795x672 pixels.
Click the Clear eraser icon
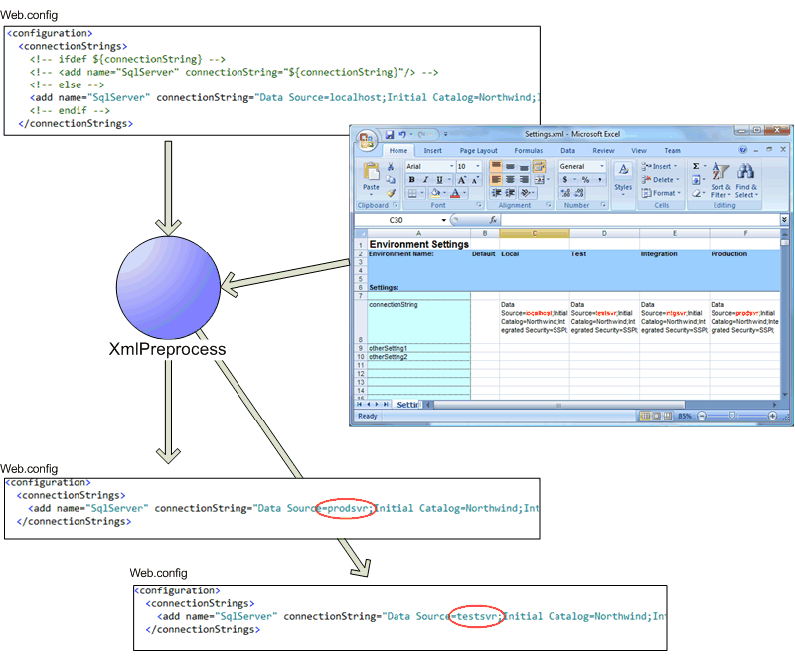[697, 193]
